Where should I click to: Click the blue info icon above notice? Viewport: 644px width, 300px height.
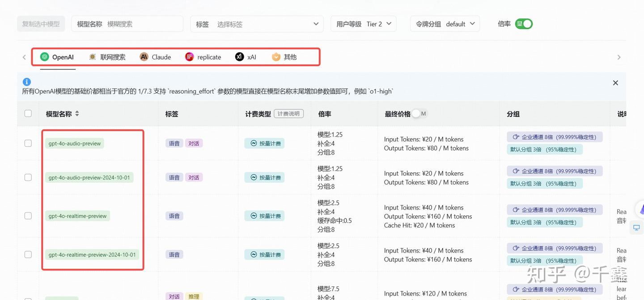(26, 82)
